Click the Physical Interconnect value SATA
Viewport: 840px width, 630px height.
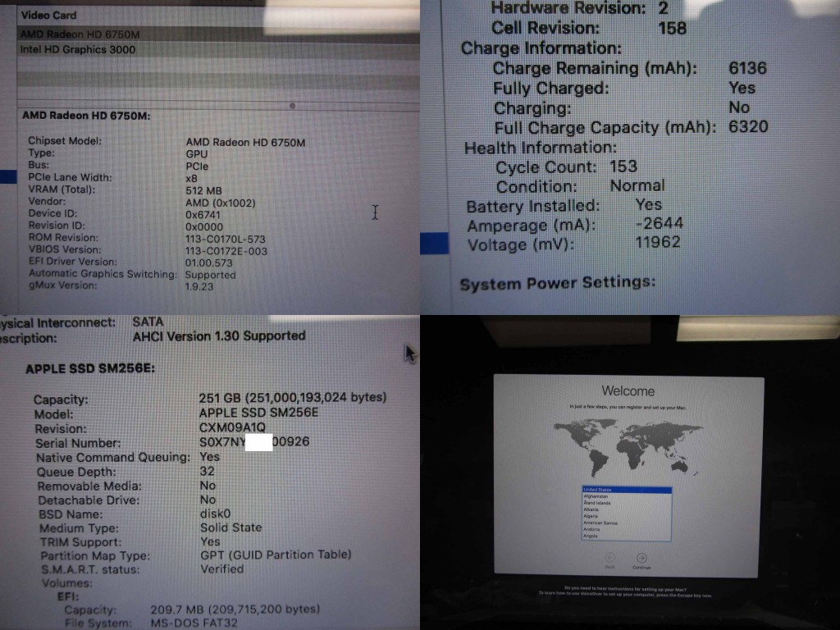148,322
